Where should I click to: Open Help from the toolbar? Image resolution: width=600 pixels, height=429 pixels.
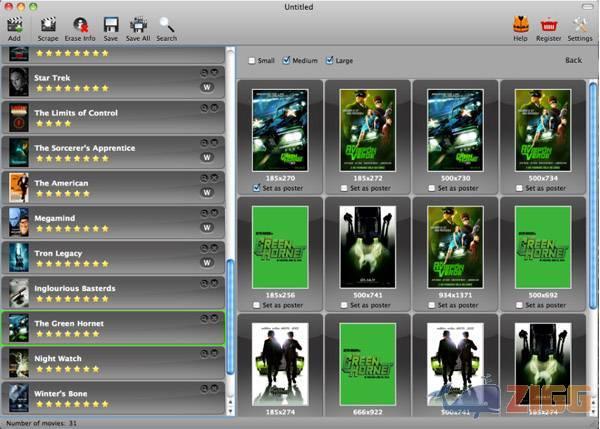520,24
